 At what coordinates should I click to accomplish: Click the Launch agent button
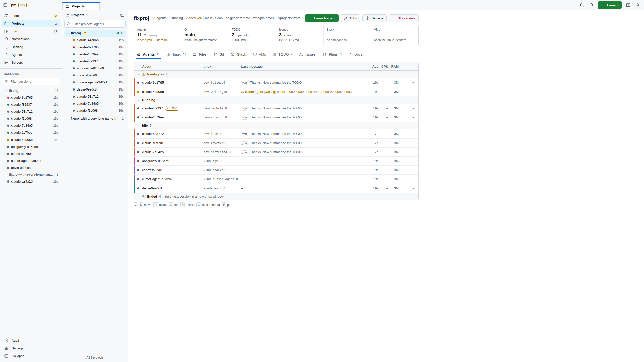tap(322, 18)
